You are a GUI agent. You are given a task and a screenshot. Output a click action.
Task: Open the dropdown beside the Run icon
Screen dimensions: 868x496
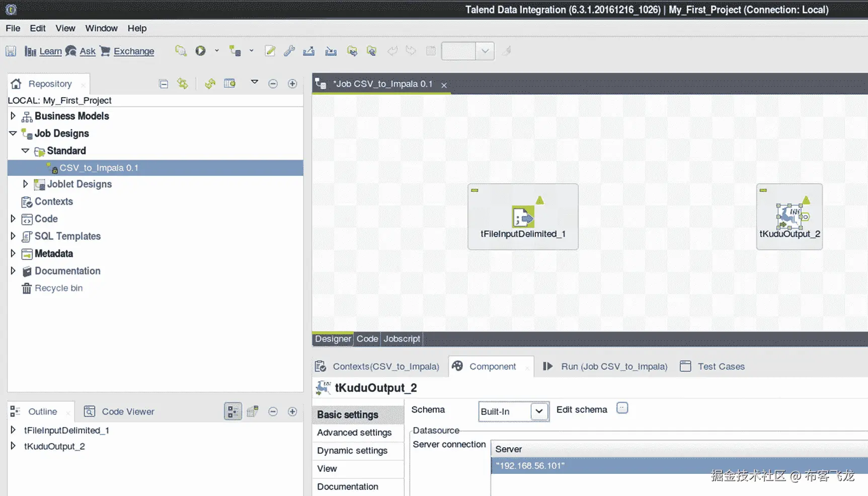point(217,50)
